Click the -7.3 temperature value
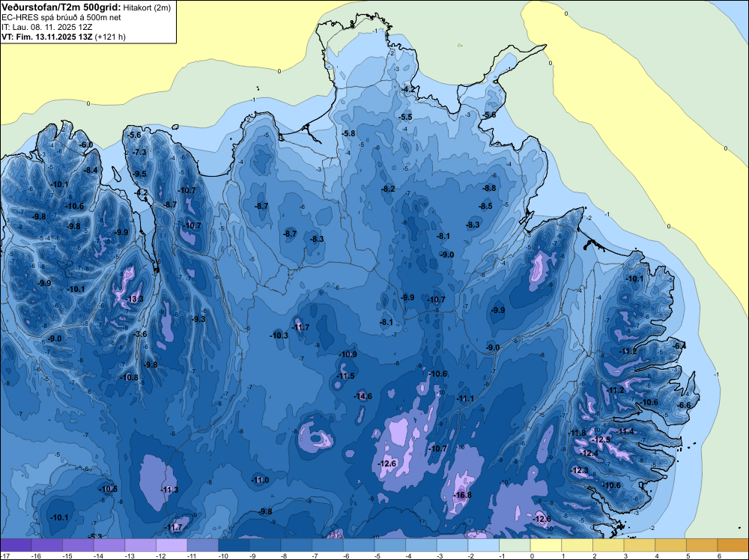 pos(139,152)
